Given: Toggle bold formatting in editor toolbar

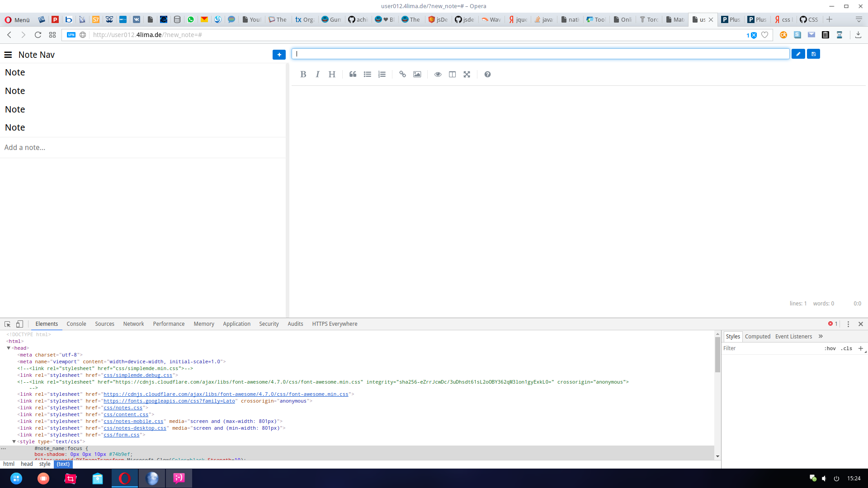Looking at the screenshot, I should tap(303, 75).
